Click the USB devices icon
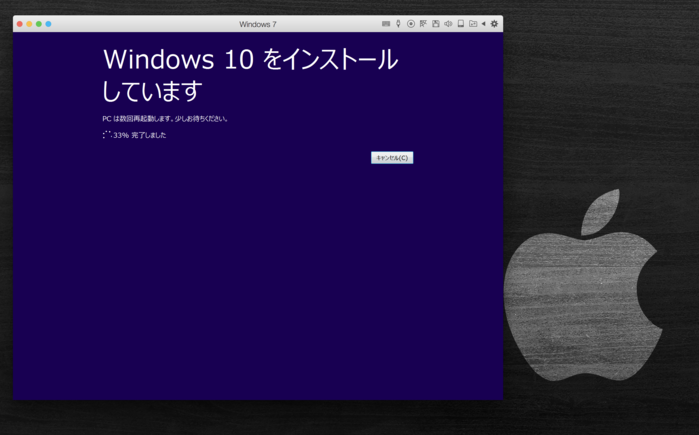The image size is (699, 435). (399, 24)
